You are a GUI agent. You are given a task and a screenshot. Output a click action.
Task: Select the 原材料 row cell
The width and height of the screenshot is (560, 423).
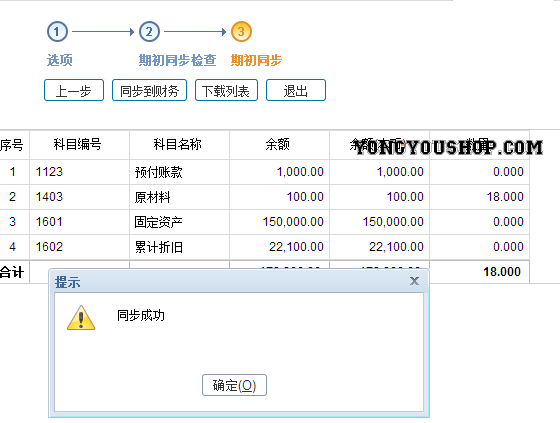[179, 197]
